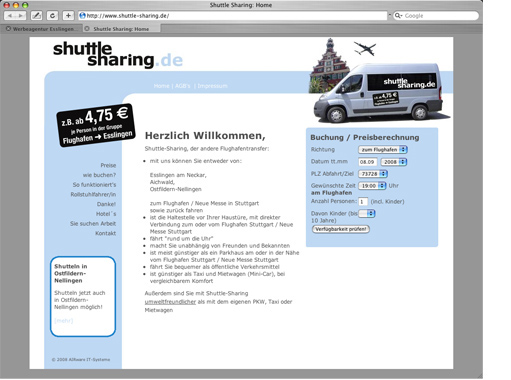The width and height of the screenshot is (511, 380).
Task: Click the shuttle sharing.de logo
Action: [118, 55]
